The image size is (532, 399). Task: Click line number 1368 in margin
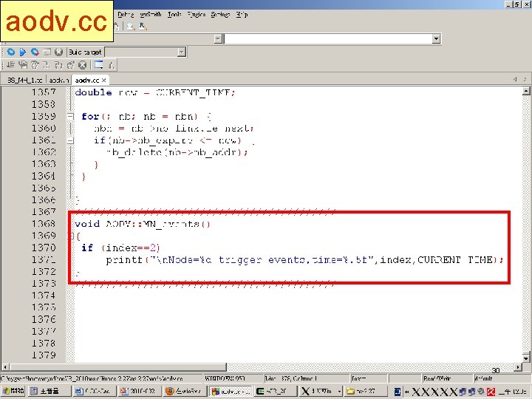[x=44, y=224]
